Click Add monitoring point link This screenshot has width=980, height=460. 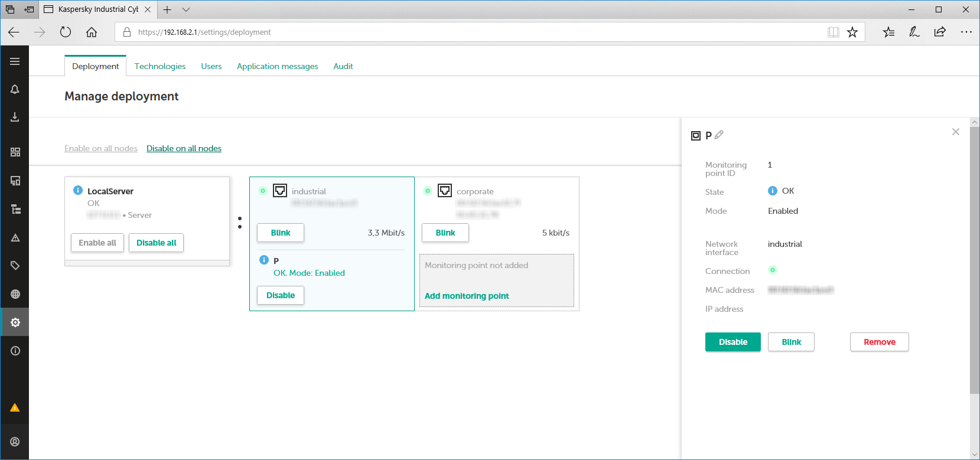(x=466, y=296)
